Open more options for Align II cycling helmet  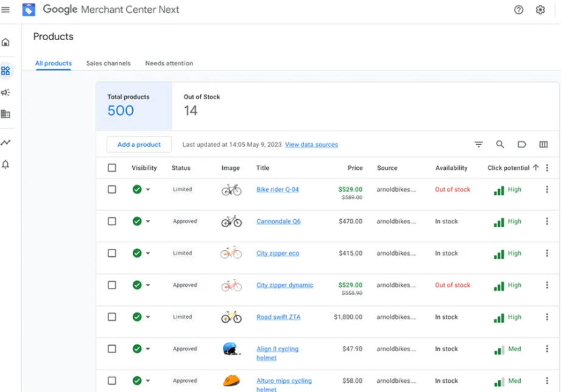click(x=547, y=349)
